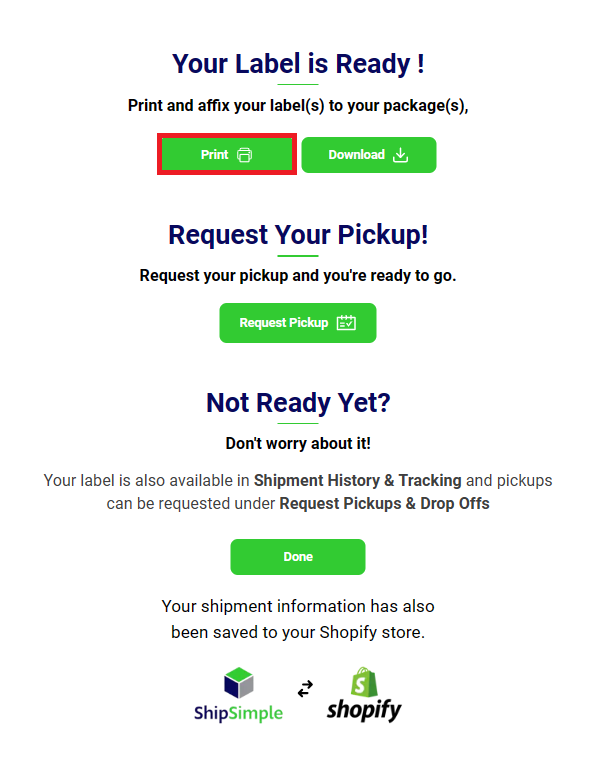Click the sync arrows icon between logos
598x761 pixels.
coord(305,688)
